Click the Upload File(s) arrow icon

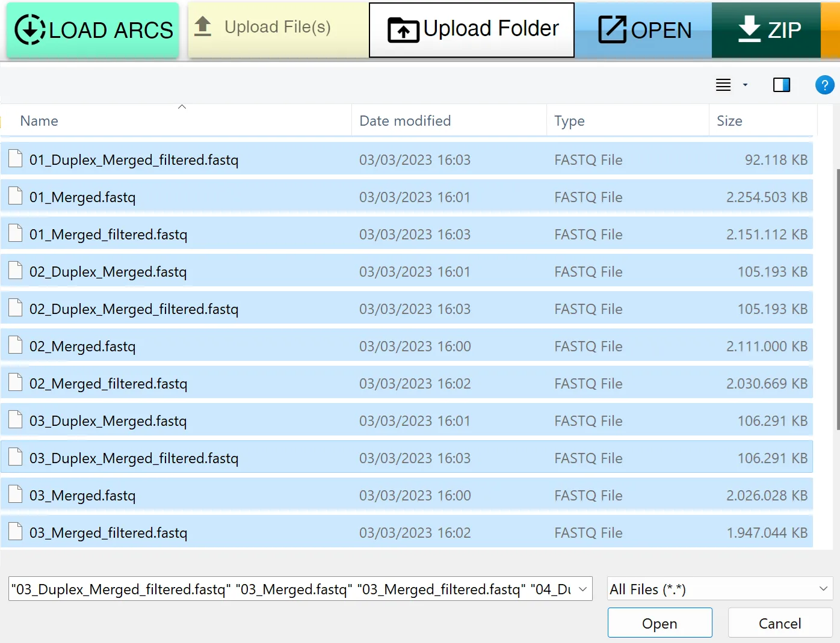click(203, 26)
